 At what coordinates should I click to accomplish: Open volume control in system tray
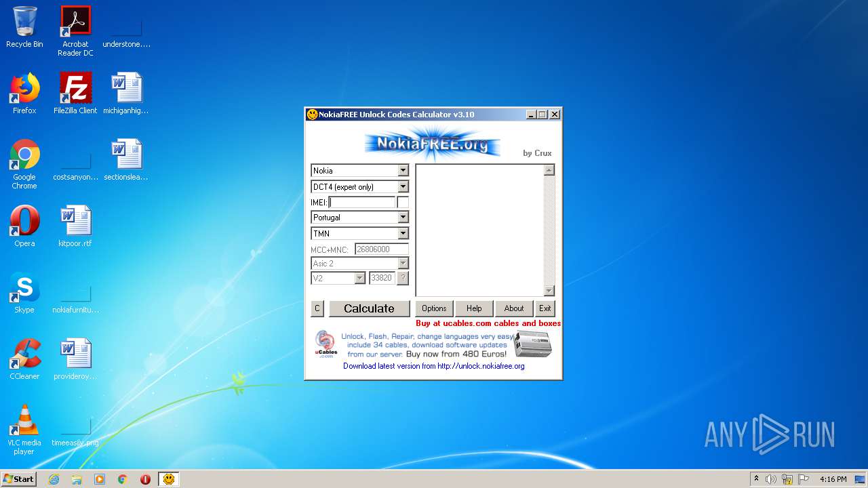(771, 479)
